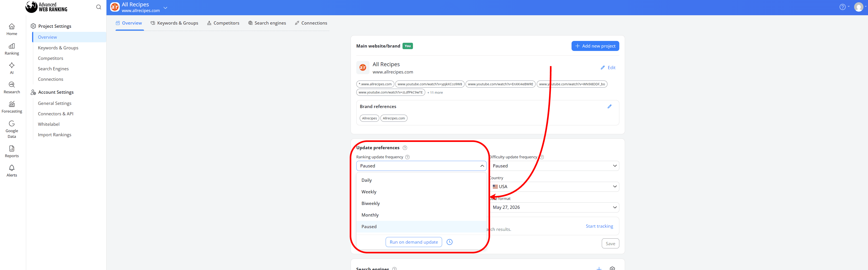Click help icon beside Difficulty update frequency
The width and height of the screenshot is (868, 270).
coord(542,157)
